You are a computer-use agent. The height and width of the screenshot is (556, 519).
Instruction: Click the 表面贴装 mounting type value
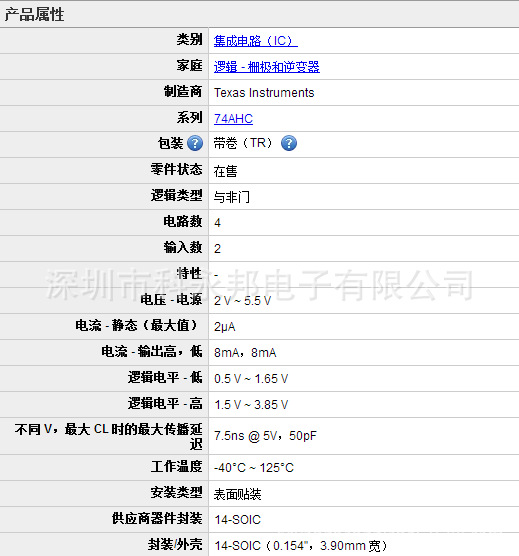pyautogui.click(x=238, y=494)
